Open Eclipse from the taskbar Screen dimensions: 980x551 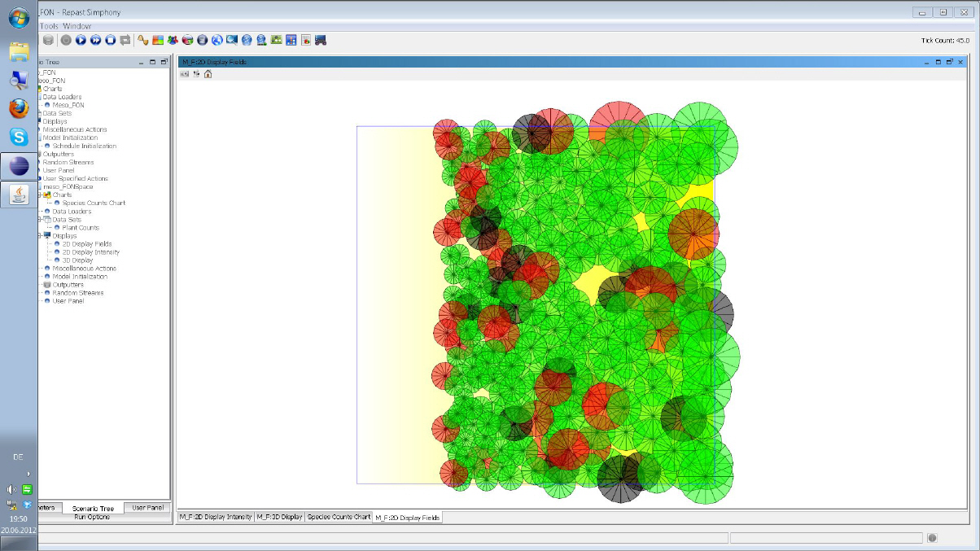pos(19,166)
